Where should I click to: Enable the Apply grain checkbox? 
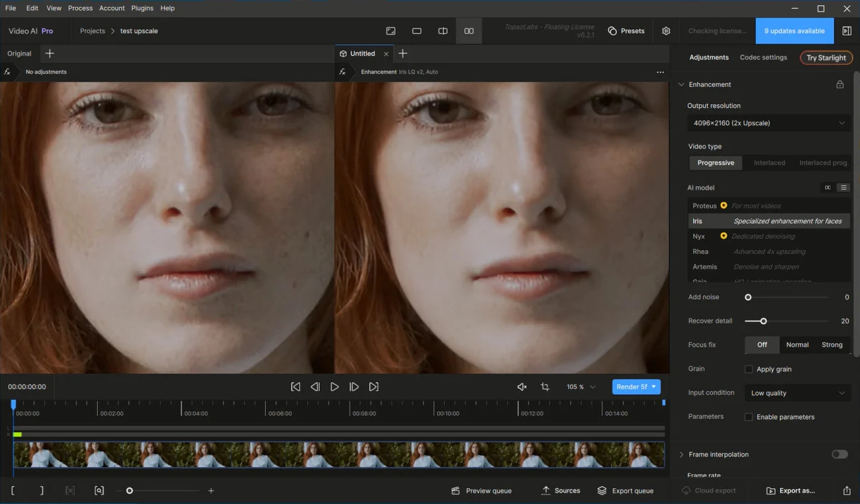tap(749, 369)
